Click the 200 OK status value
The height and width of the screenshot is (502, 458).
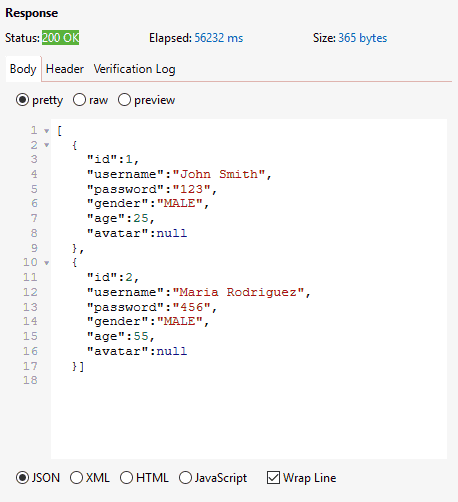coord(60,38)
